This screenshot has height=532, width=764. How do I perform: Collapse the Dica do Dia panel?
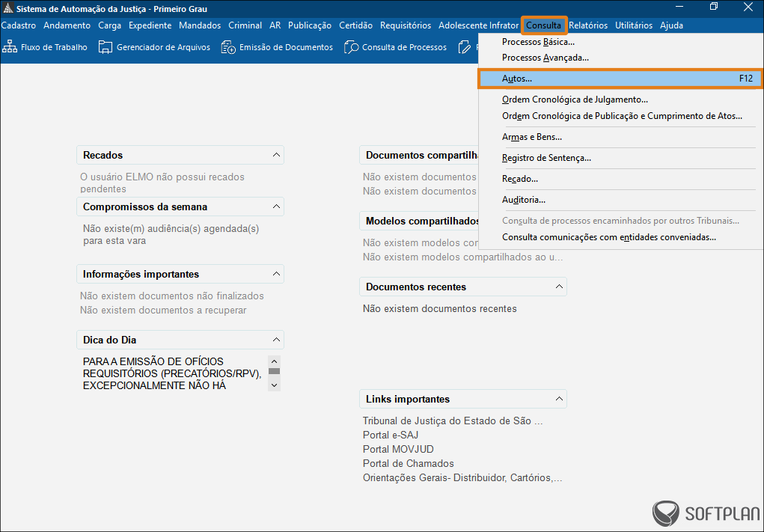tap(276, 340)
